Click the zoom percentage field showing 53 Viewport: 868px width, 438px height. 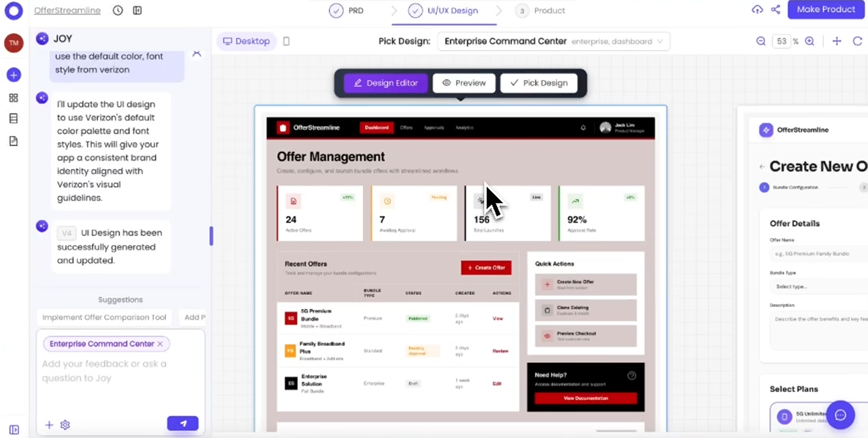click(x=782, y=41)
